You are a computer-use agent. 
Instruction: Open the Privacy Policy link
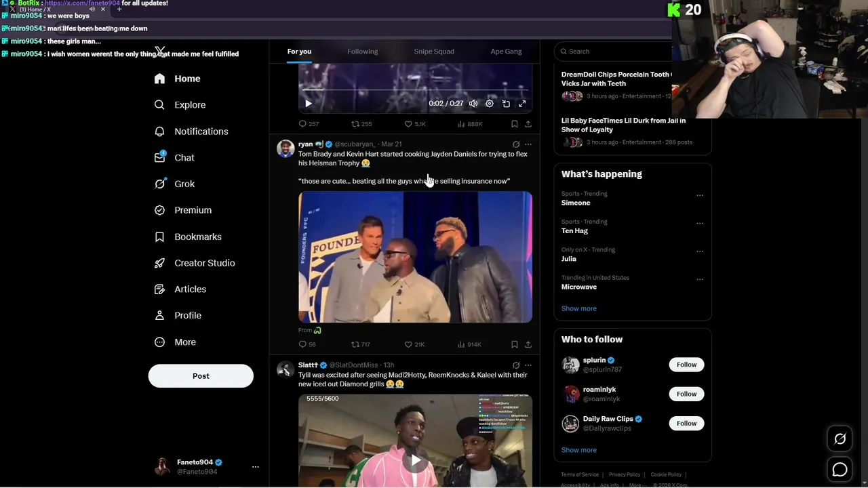625,474
